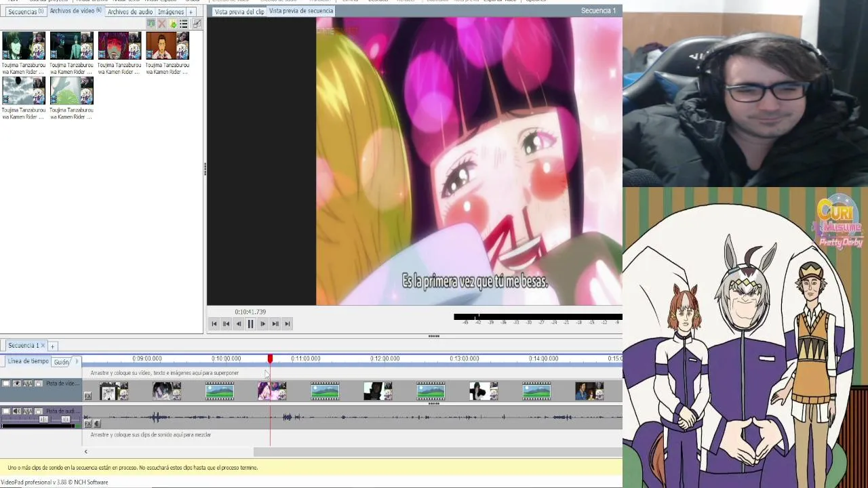
Task: Switch to Guión storyboard view
Action: (x=61, y=363)
